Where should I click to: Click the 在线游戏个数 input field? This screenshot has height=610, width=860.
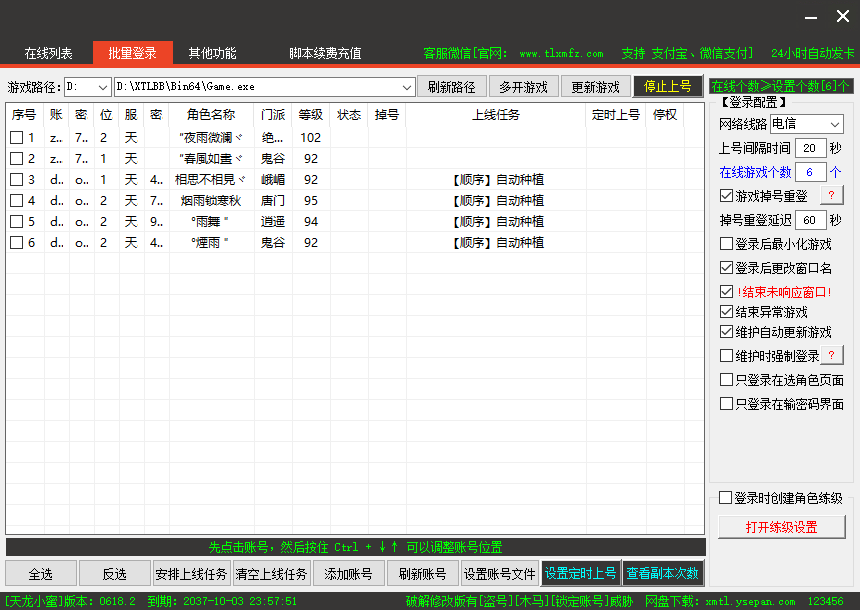pyautogui.click(x=810, y=172)
